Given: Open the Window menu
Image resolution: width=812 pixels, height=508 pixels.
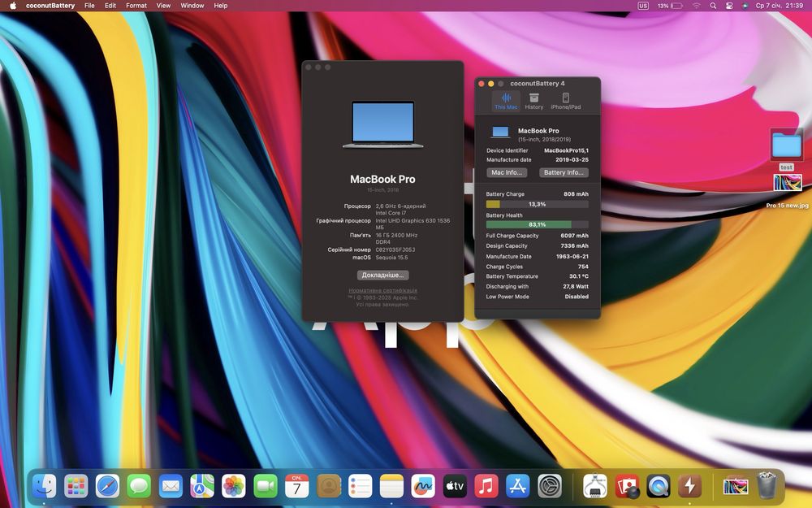Looking at the screenshot, I should point(192,6).
